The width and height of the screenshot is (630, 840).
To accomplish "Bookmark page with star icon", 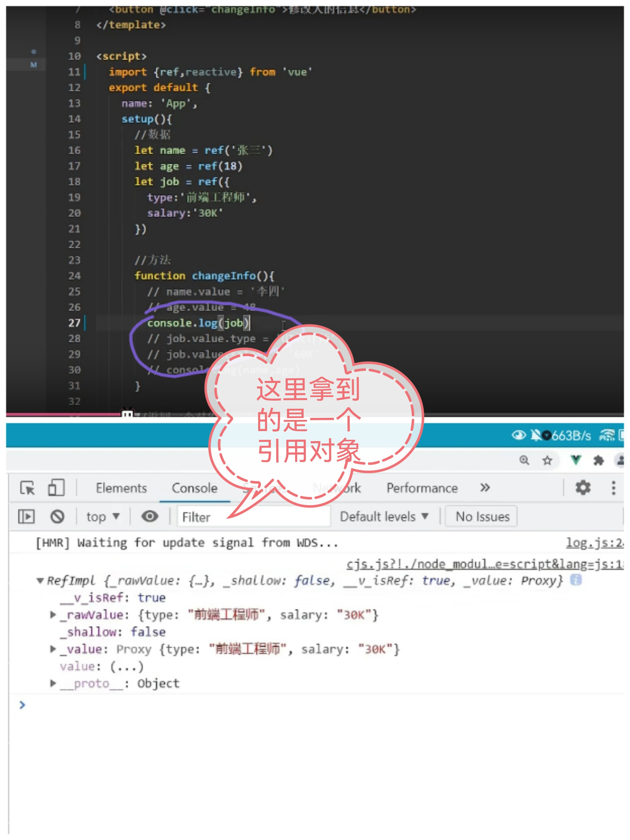I will pos(547,461).
